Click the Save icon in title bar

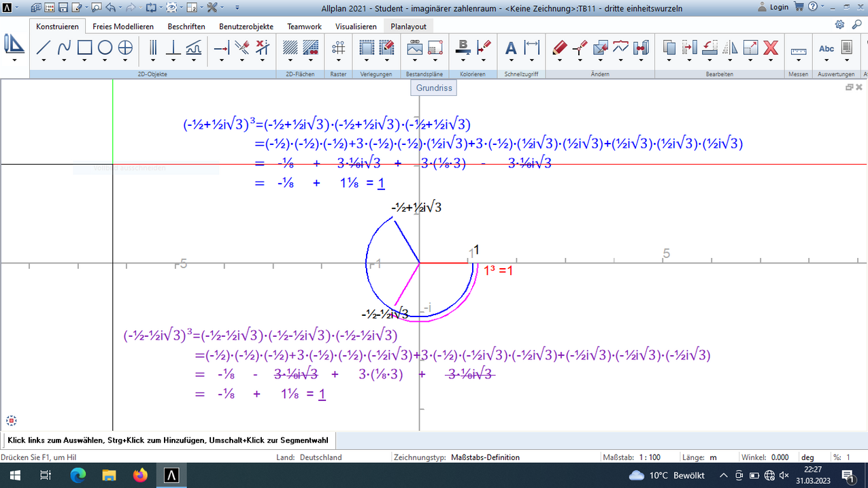pyautogui.click(x=62, y=7)
